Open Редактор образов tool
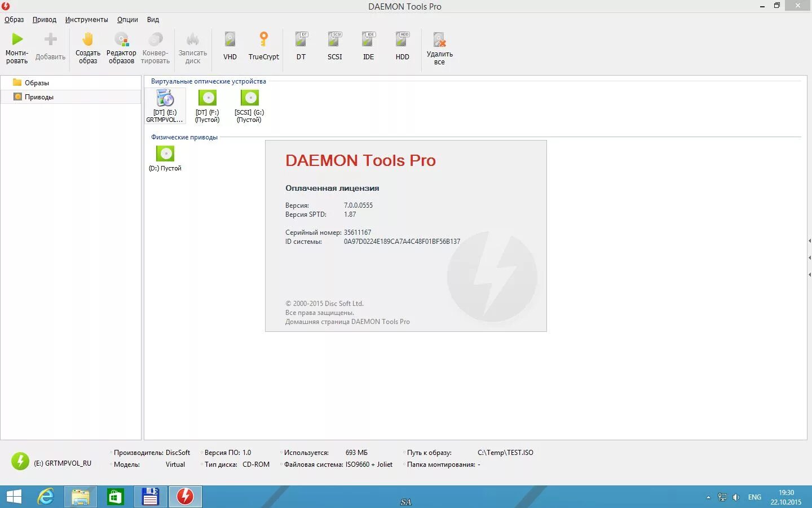 click(x=121, y=49)
